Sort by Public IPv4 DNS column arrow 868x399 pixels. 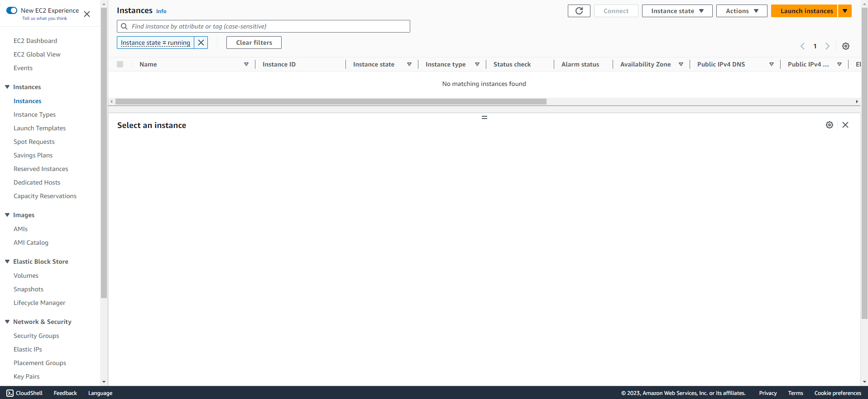[x=772, y=64]
